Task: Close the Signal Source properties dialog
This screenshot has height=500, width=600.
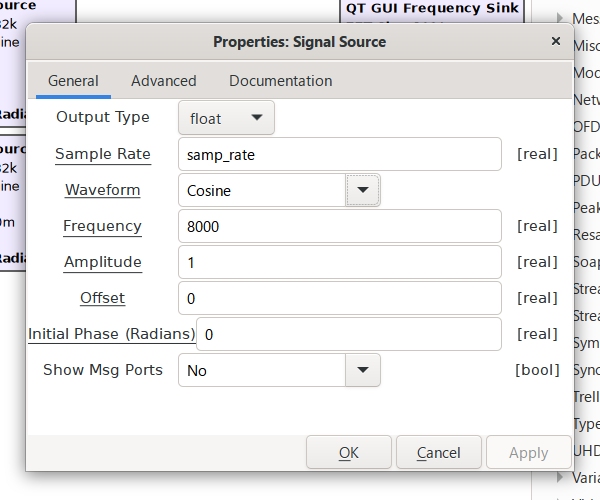Action: [556, 41]
